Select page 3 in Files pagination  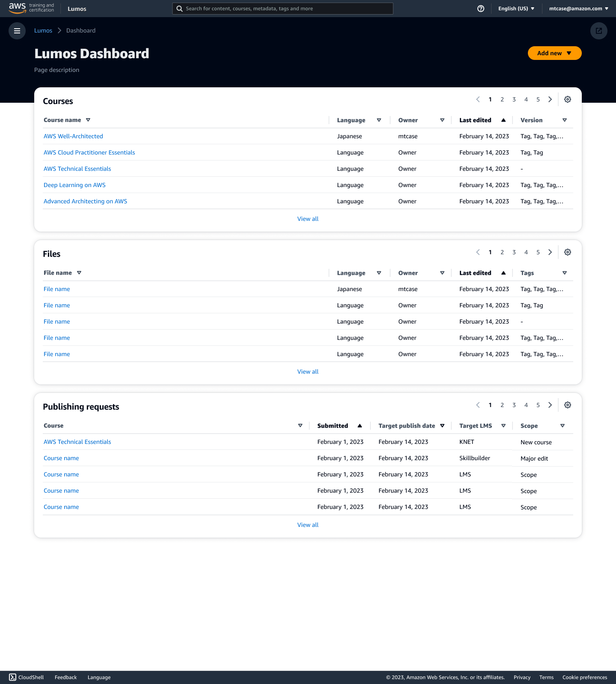[514, 252]
